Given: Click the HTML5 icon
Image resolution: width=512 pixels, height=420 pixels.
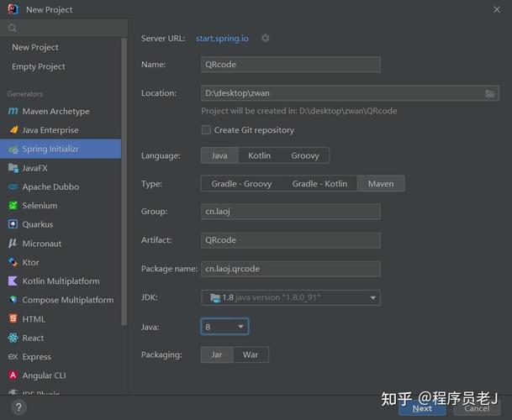Looking at the screenshot, I should 13,318.
